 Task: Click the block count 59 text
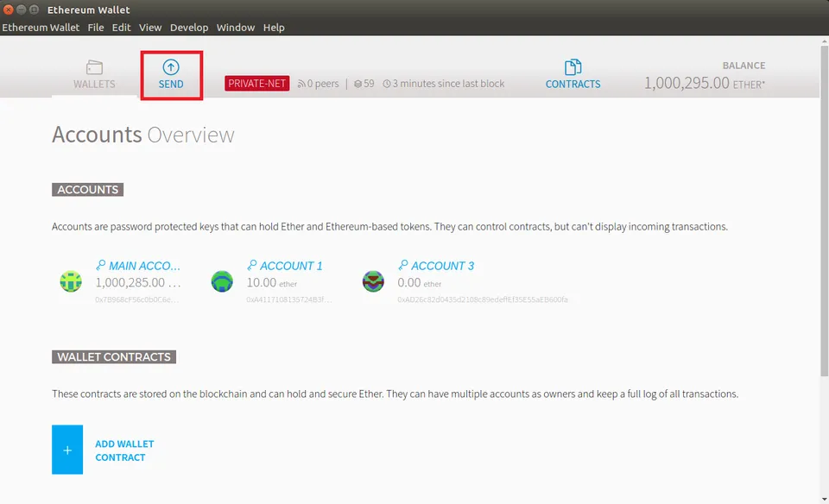coord(369,84)
